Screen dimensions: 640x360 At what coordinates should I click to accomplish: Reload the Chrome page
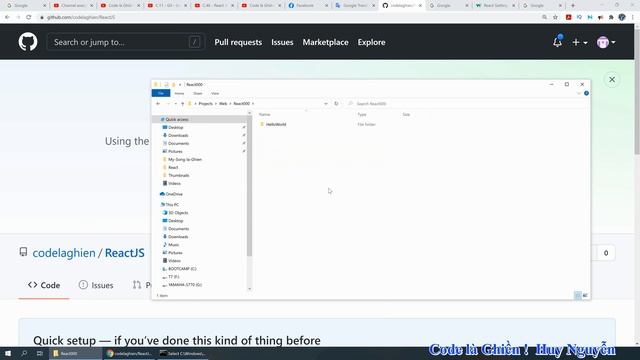[x=29, y=17]
